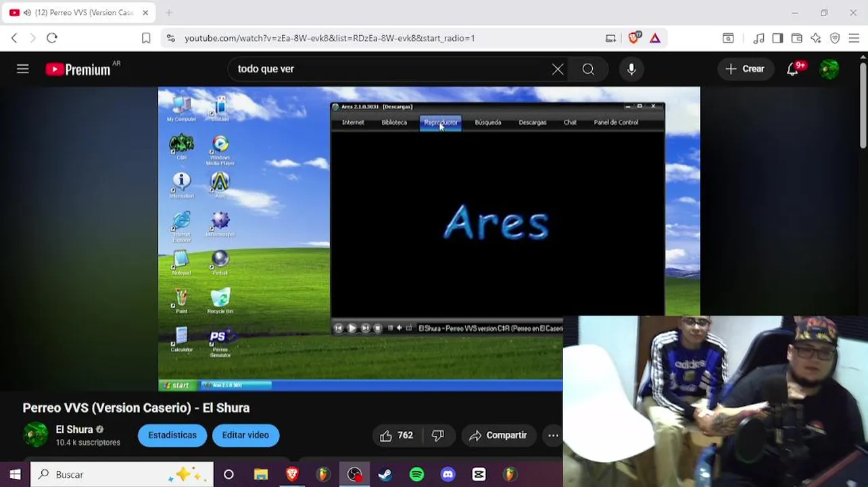The width and height of the screenshot is (868, 487).
Task: Open the Brave main menu
Action: [x=854, y=39]
